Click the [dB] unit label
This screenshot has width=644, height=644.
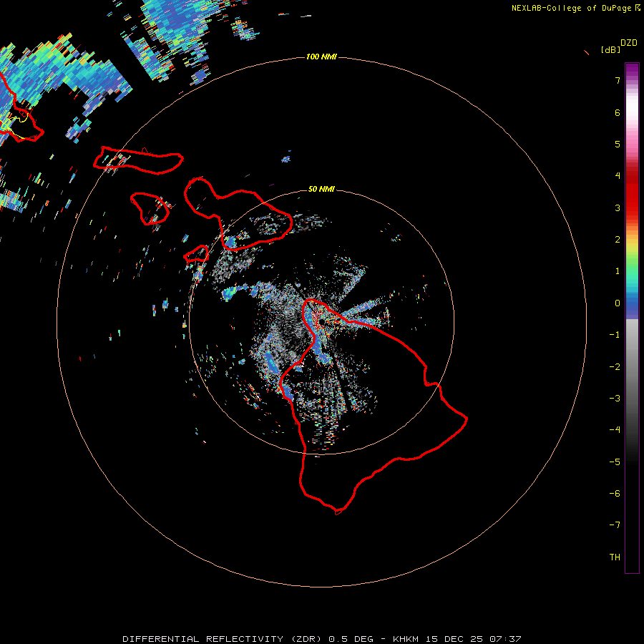611,49
